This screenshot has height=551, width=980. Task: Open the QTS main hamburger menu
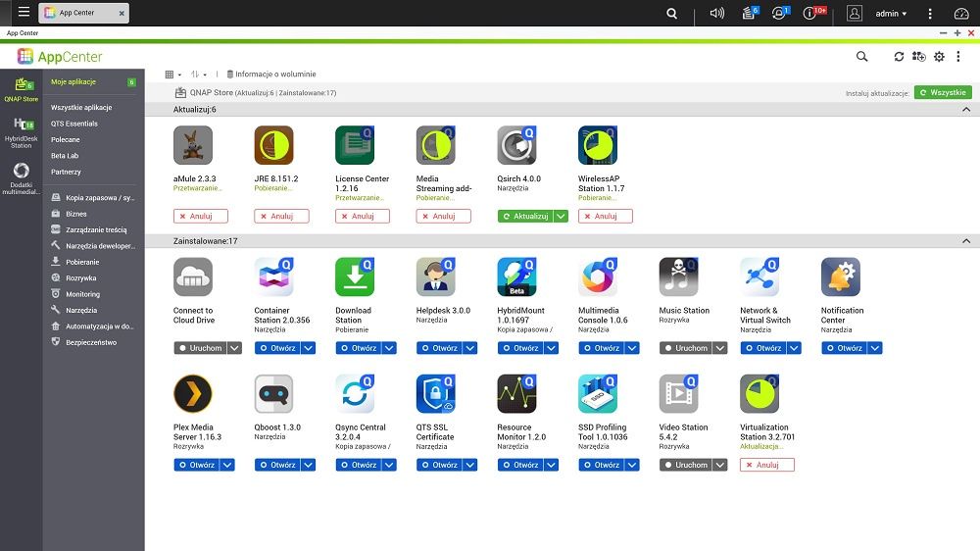pyautogui.click(x=24, y=12)
